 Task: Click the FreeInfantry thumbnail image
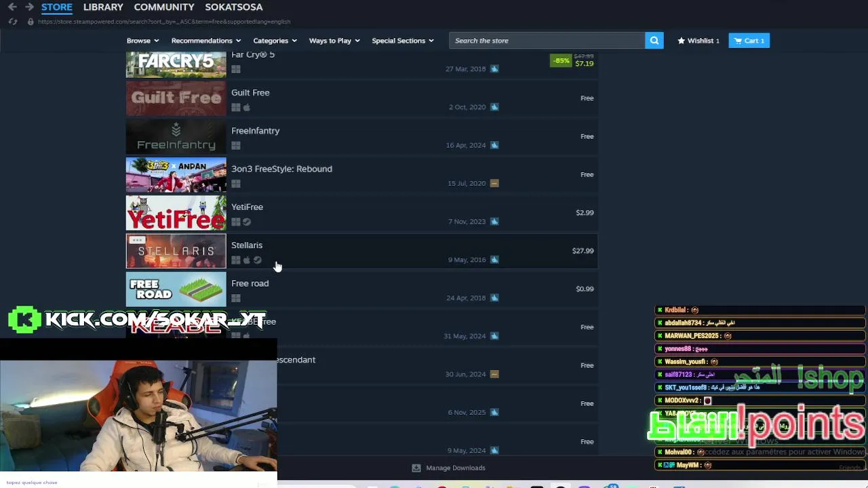[176, 136]
